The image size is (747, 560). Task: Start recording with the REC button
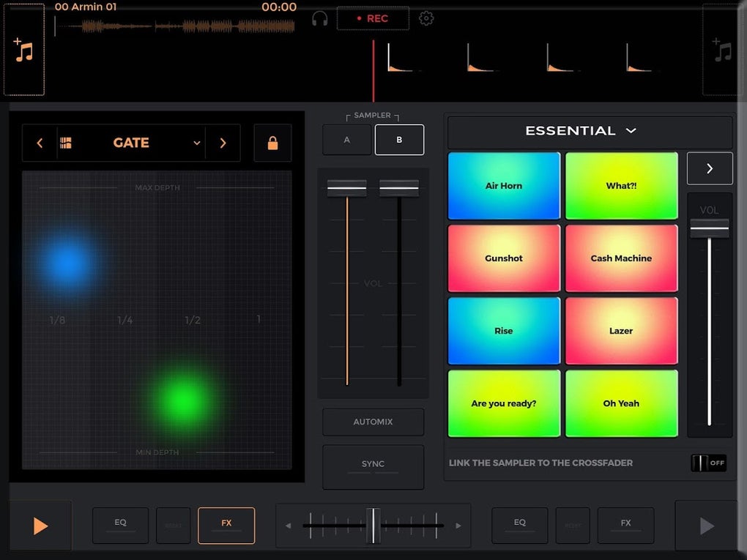coord(373,18)
